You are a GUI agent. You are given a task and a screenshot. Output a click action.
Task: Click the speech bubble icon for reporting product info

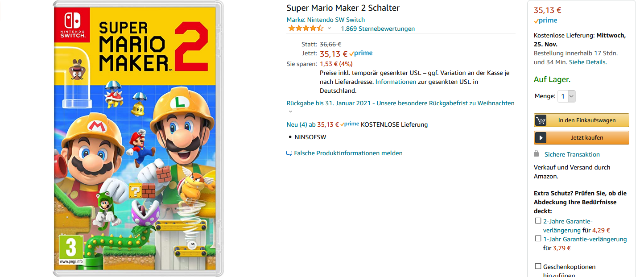click(x=289, y=153)
